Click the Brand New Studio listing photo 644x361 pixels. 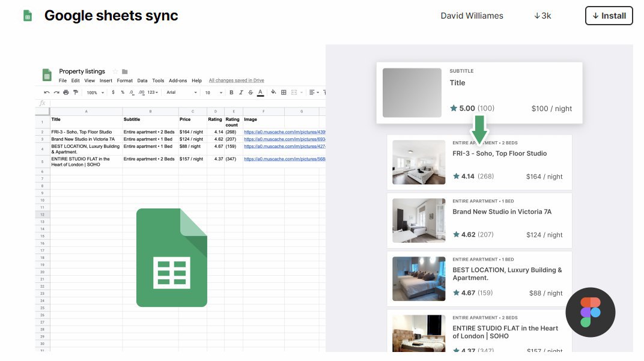pyautogui.click(x=419, y=220)
